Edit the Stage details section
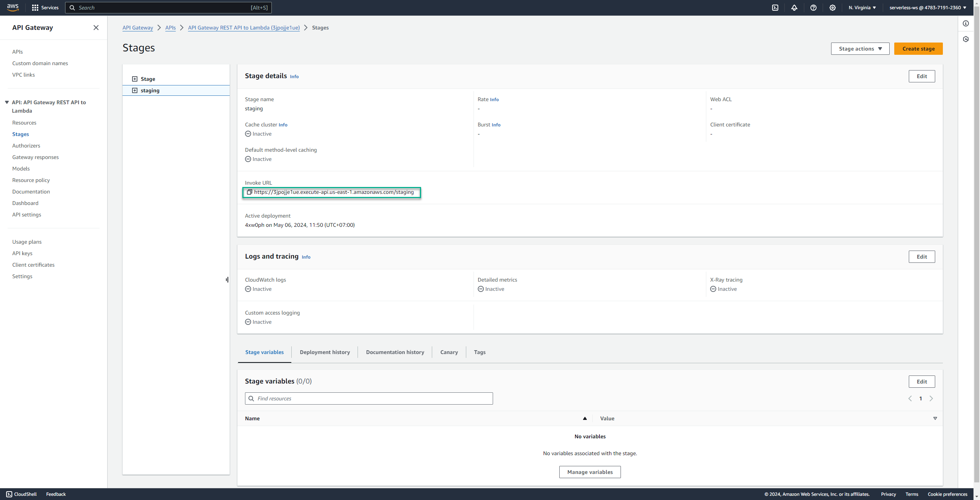Screen dimensions: 980x500 [x=922, y=76]
